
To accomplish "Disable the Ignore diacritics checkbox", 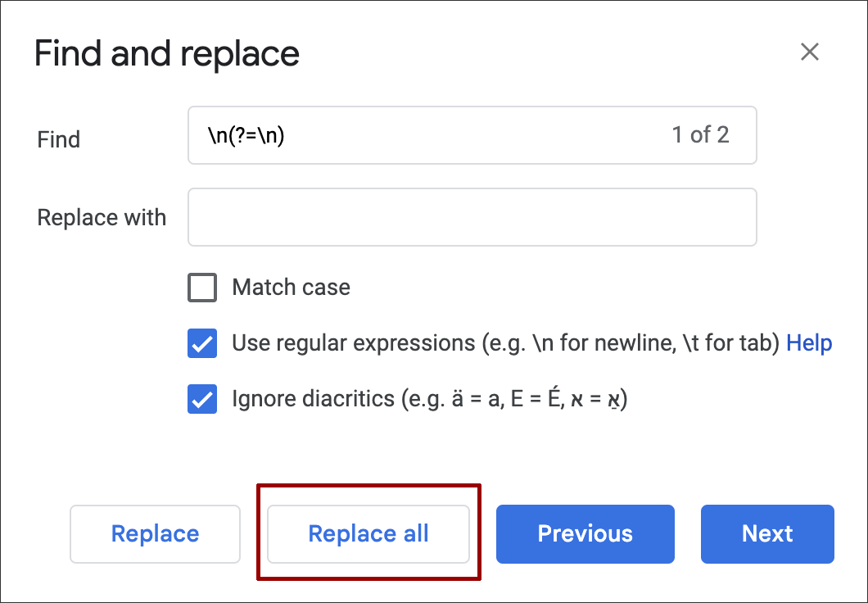I will click(202, 399).
